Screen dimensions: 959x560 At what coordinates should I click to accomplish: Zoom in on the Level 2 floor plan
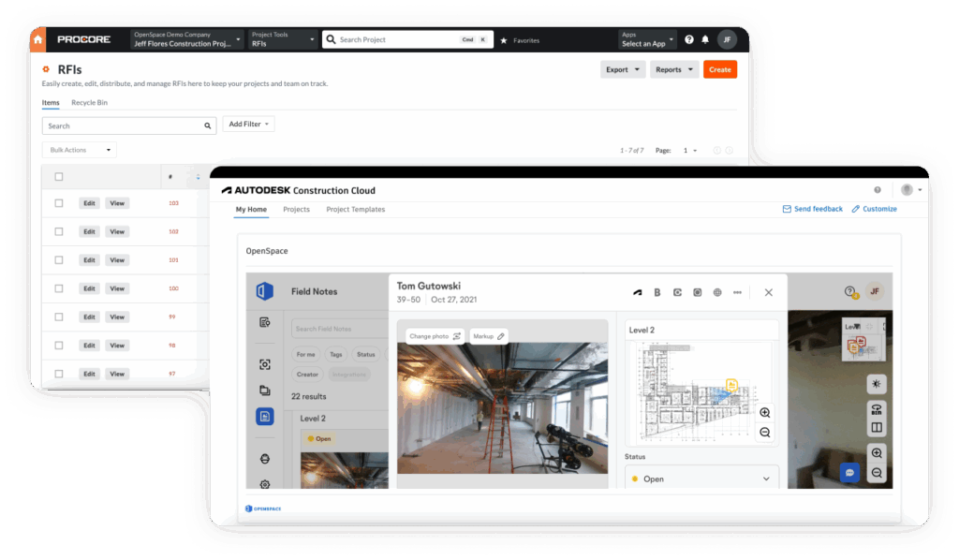tap(765, 413)
